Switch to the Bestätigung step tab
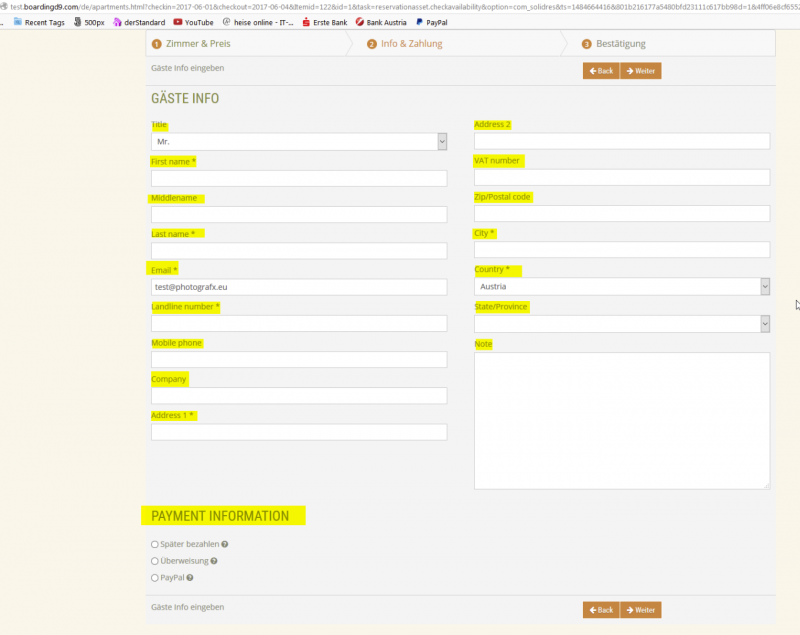800x635 pixels. 614,44
